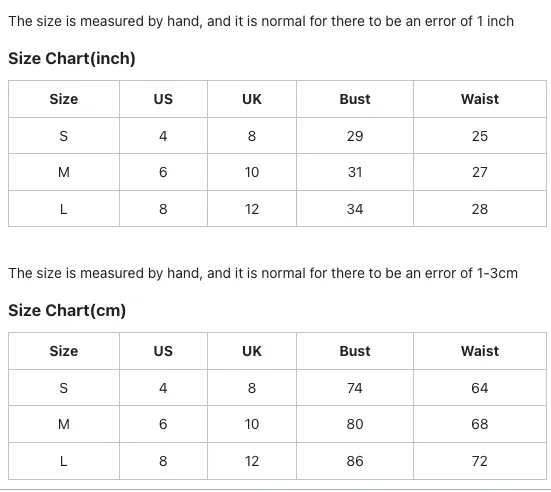Image resolution: width=551 pixels, height=492 pixels.
Task: Click the US header in cm table
Action: [x=163, y=351]
